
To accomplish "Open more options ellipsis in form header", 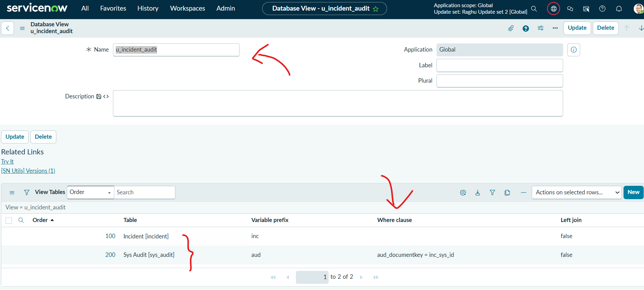I will point(555,28).
